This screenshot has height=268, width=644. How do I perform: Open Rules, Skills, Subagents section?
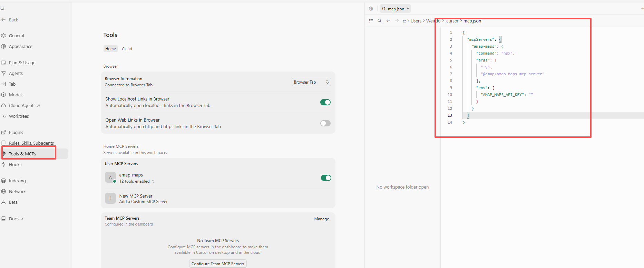tap(31, 143)
